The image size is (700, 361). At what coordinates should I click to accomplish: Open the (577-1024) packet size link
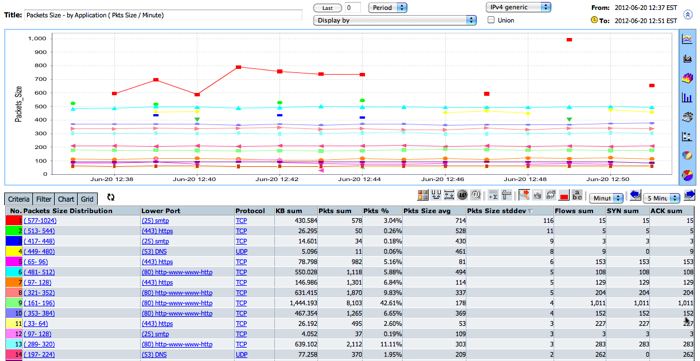(40, 220)
